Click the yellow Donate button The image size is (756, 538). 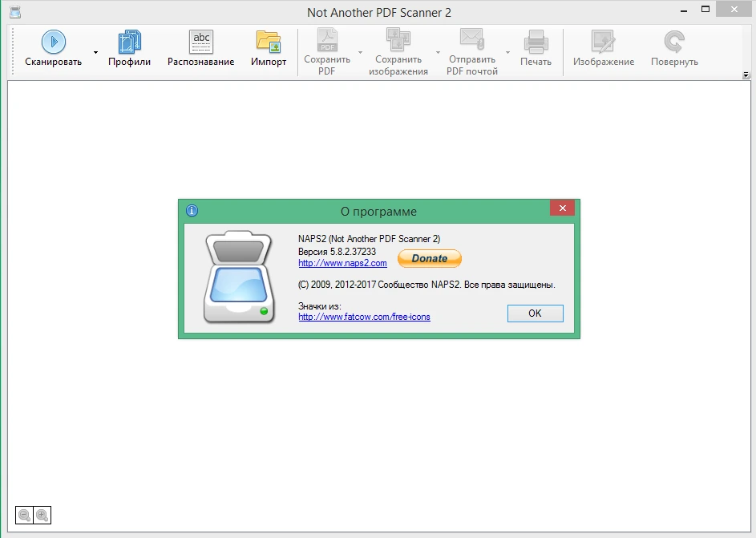tap(430, 258)
